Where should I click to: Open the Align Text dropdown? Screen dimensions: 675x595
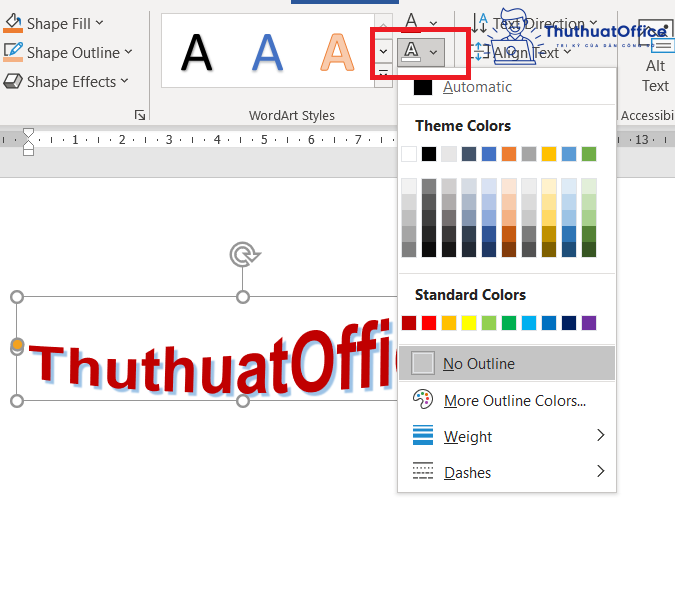tap(567, 52)
